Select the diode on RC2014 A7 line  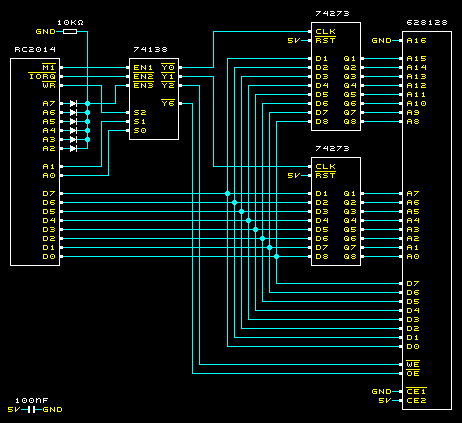pyautogui.click(x=73, y=104)
